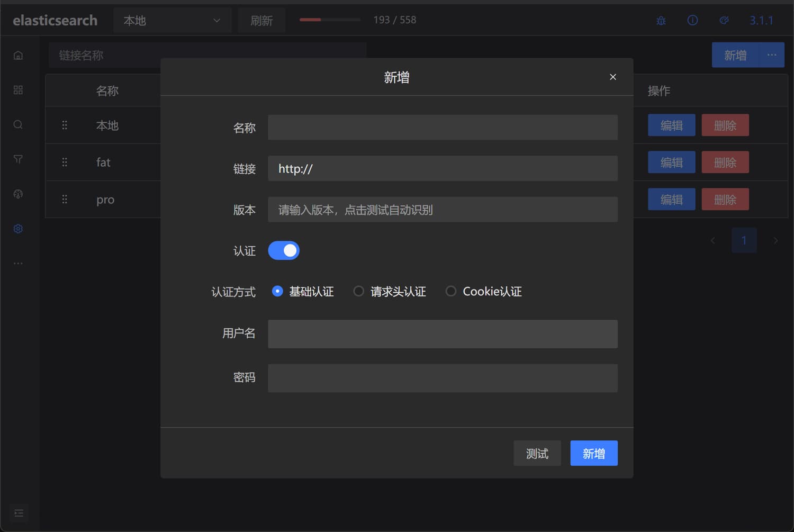Click the 密码 password input field
This screenshot has width=794, height=532.
pyautogui.click(x=443, y=378)
